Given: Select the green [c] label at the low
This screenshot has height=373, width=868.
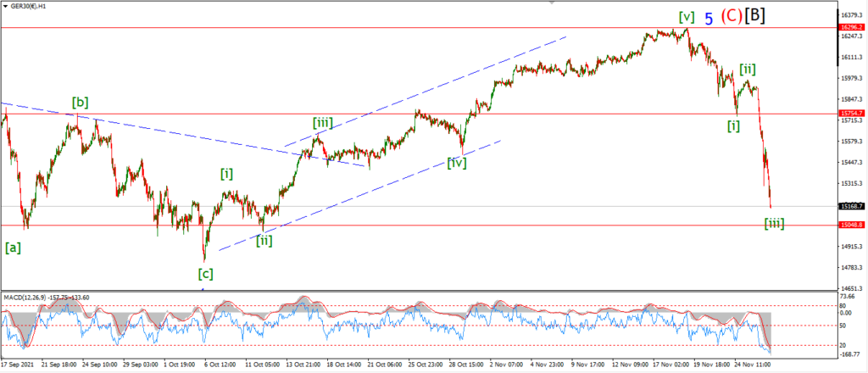Looking at the screenshot, I should (x=205, y=273).
